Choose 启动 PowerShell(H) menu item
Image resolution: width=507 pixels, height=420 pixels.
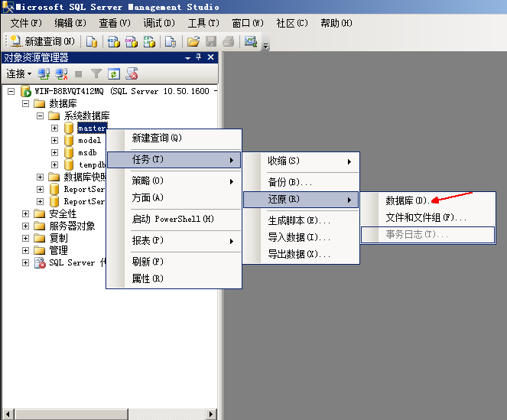tap(174, 219)
